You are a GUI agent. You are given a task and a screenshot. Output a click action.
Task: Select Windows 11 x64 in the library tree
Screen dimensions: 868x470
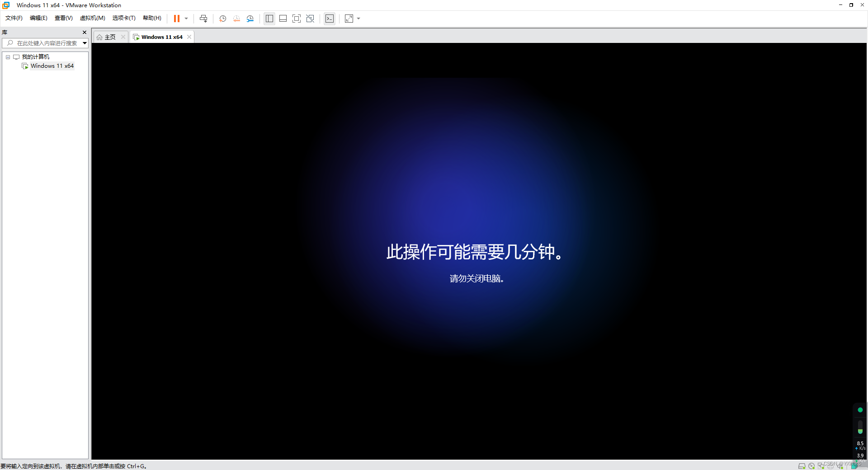click(x=52, y=66)
